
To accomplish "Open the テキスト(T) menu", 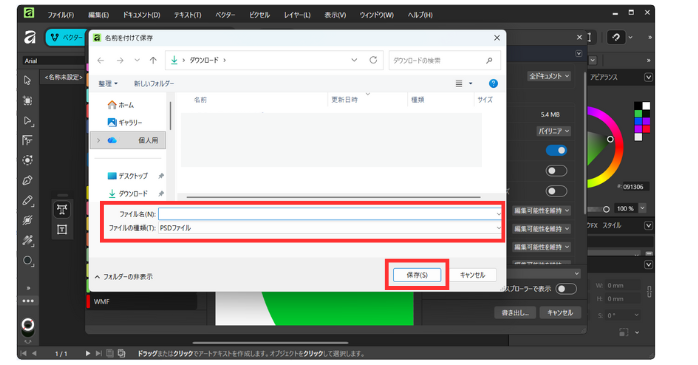I will coord(187,15).
